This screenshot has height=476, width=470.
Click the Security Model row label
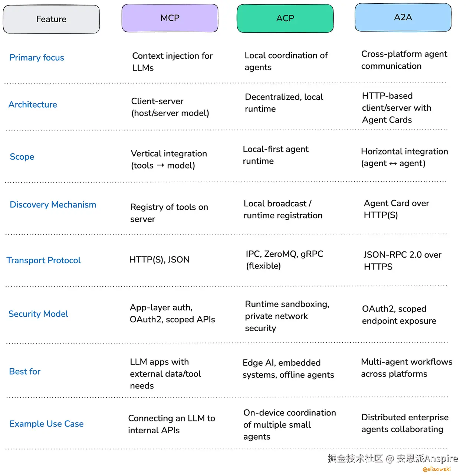(38, 314)
